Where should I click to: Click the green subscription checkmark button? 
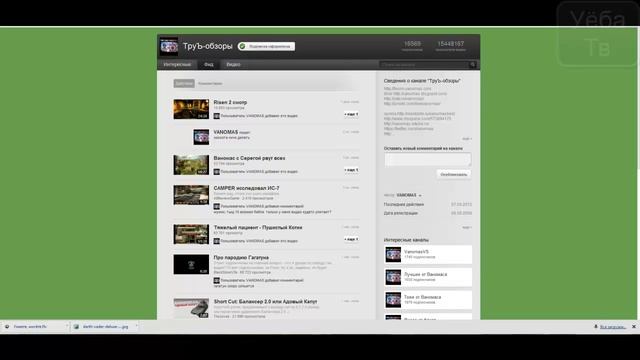point(266,46)
